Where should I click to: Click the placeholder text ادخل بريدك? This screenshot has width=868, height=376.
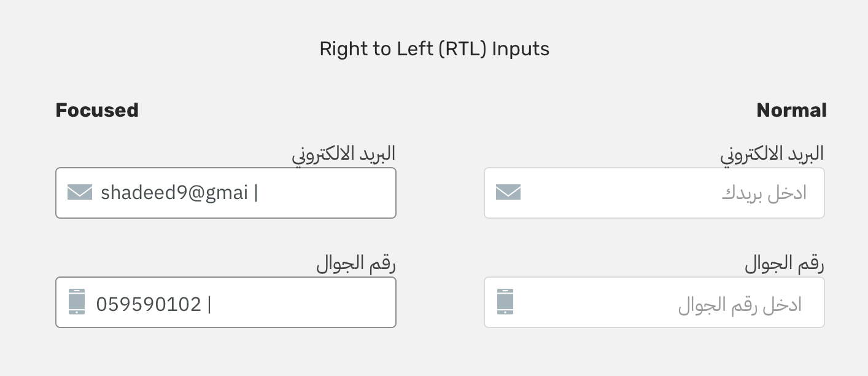pos(764,194)
